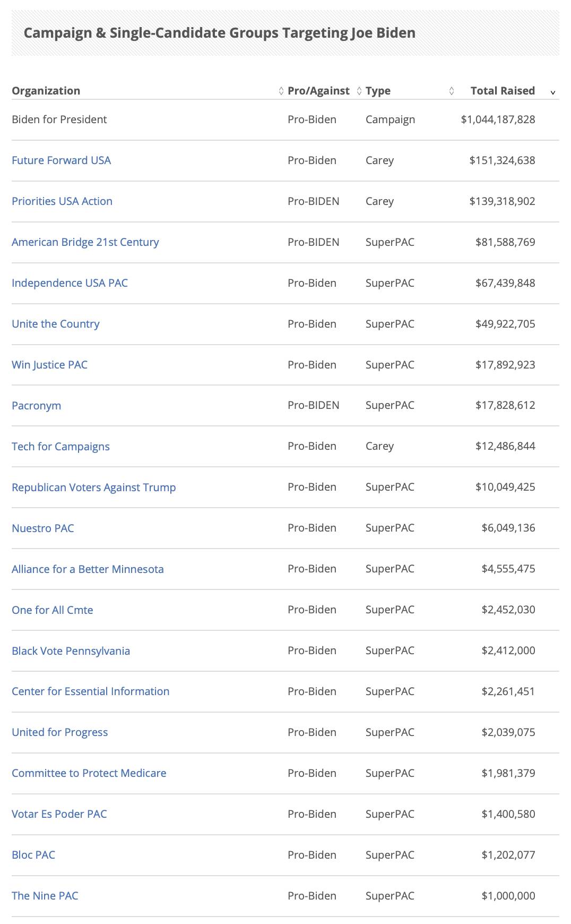The image size is (571, 924).
Task: Click the Total Raised column header
Action: tap(503, 91)
